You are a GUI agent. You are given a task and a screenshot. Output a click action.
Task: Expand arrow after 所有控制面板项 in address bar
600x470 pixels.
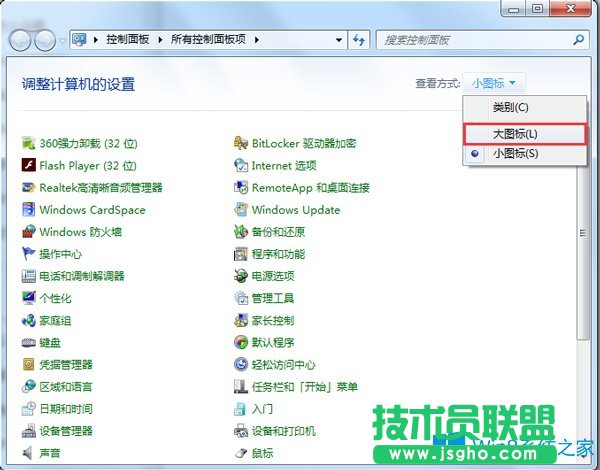pos(257,39)
